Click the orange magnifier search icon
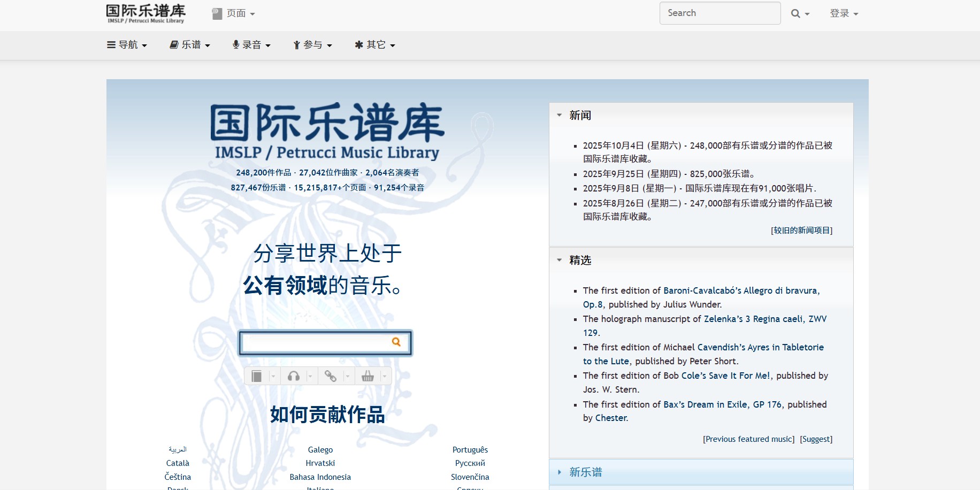The image size is (980, 490). [x=396, y=342]
